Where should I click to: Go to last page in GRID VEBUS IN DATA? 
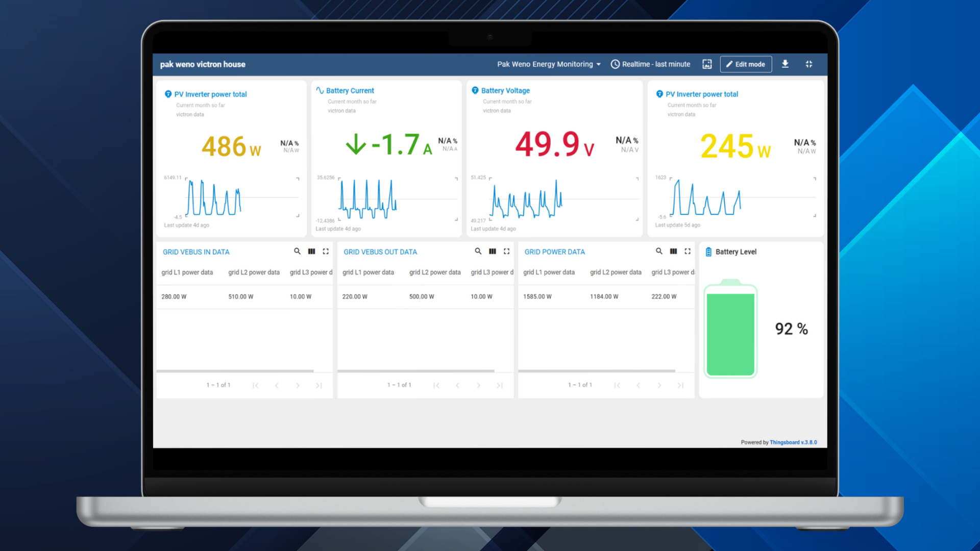click(319, 386)
